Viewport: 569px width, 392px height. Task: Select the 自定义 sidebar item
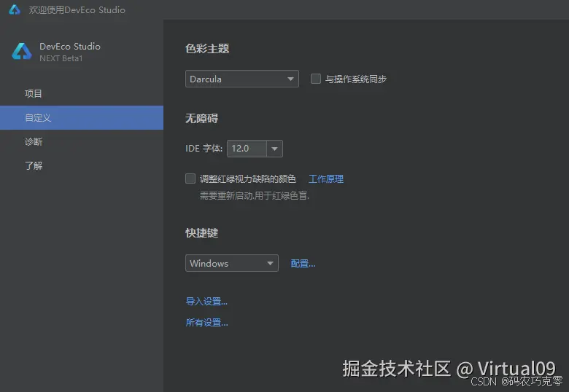[82, 118]
